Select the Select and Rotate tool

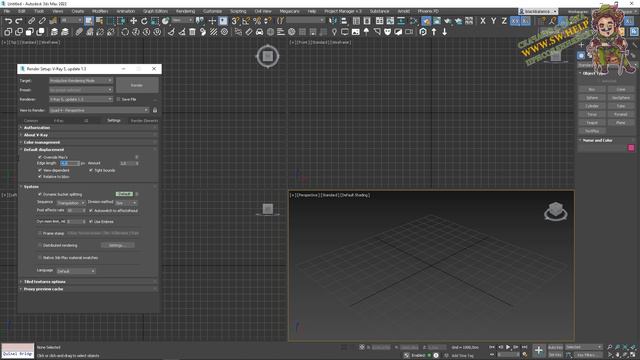pos(144,21)
